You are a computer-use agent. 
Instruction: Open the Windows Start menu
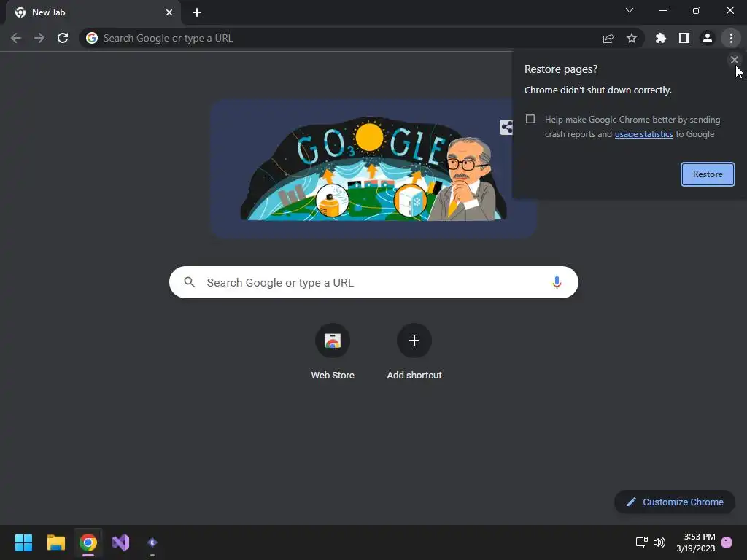[x=23, y=542]
